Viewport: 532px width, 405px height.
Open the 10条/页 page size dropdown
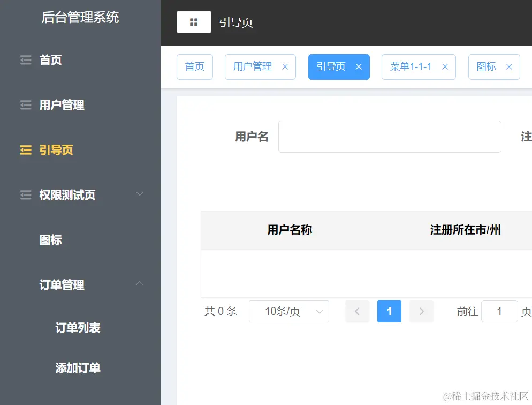[288, 311]
